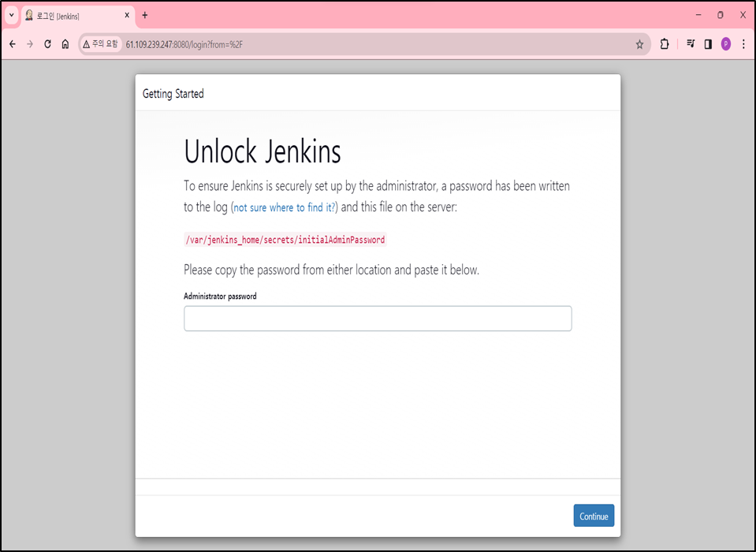Open 'not sure where to find it?' link
Viewport: 756px width, 552px height.
(x=284, y=207)
